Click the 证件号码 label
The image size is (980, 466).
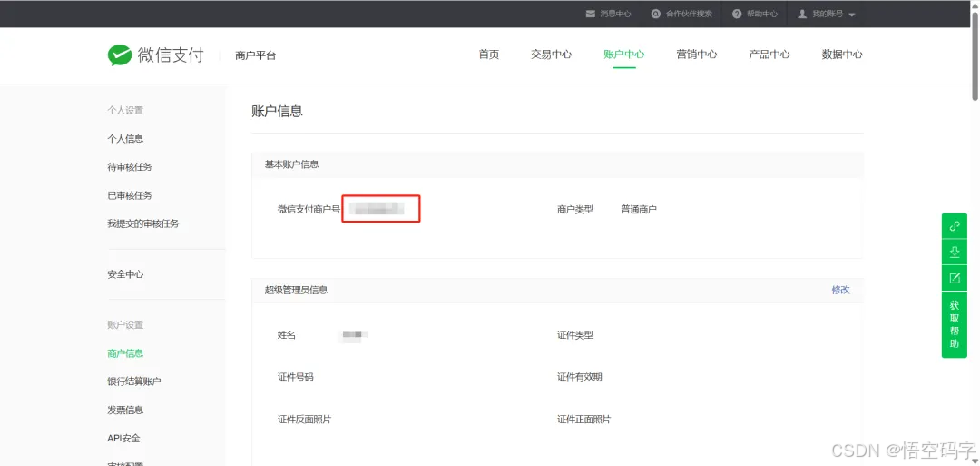coord(295,377)
